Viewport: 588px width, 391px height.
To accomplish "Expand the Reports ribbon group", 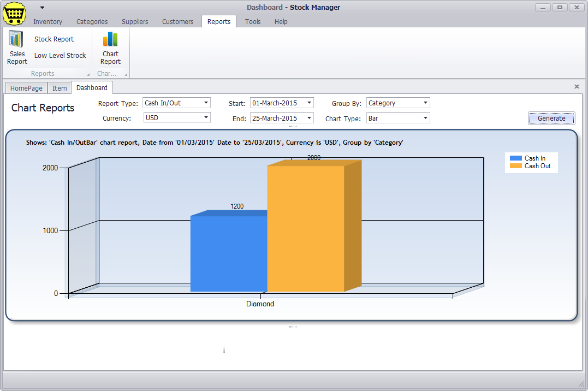I will tap(89, 73).
